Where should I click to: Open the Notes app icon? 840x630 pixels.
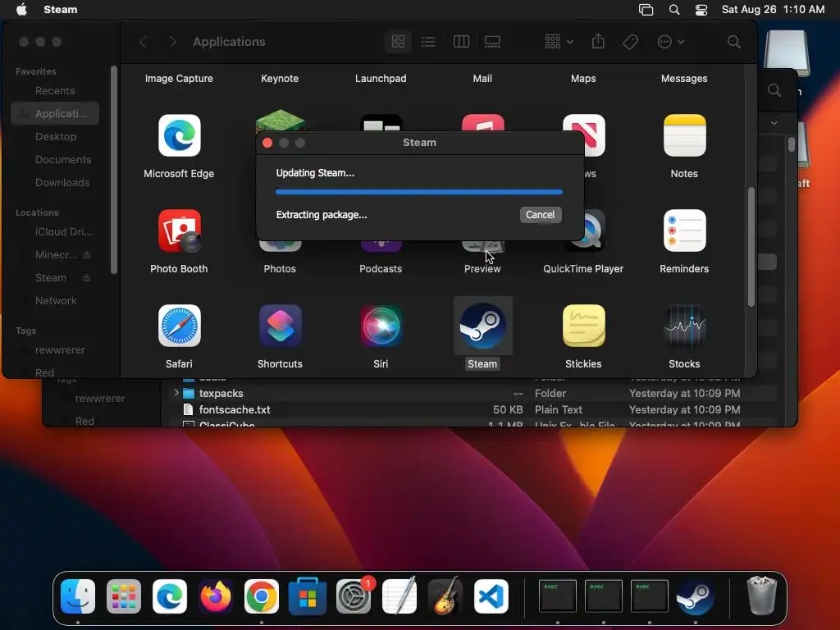(x=684, y=135)
